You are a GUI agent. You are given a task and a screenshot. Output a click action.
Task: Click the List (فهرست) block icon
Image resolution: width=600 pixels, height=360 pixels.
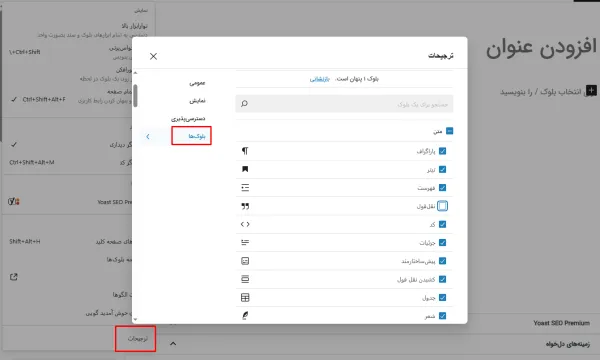click(x=245, y=187)
